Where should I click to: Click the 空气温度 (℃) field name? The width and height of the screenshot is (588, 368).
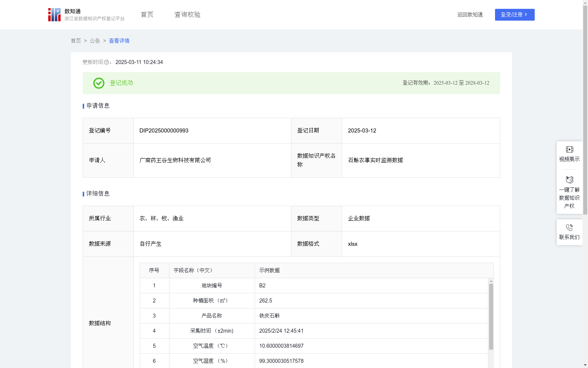[x=212, y=346]
